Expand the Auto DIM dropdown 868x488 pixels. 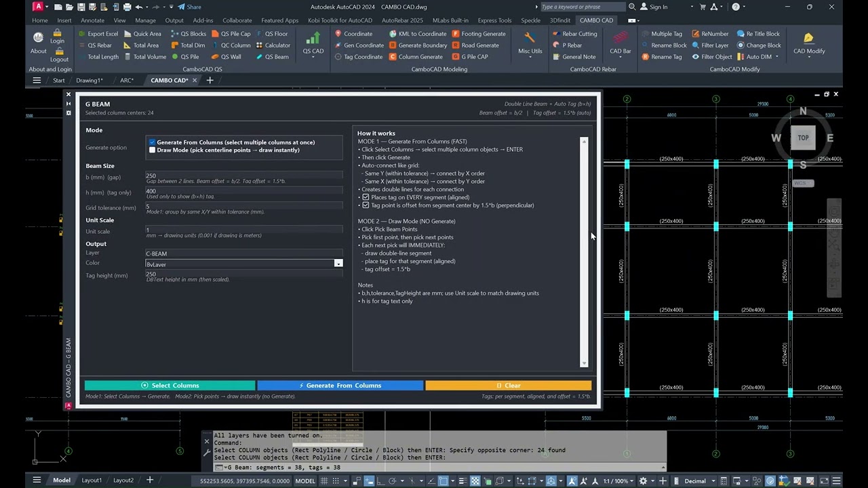click(x=777, y=57)
